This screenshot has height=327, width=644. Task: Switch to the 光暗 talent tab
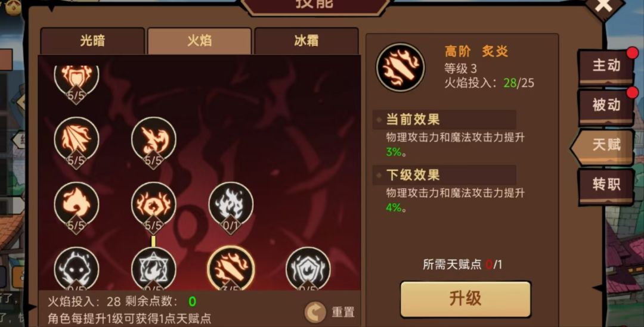pos(92,41)
